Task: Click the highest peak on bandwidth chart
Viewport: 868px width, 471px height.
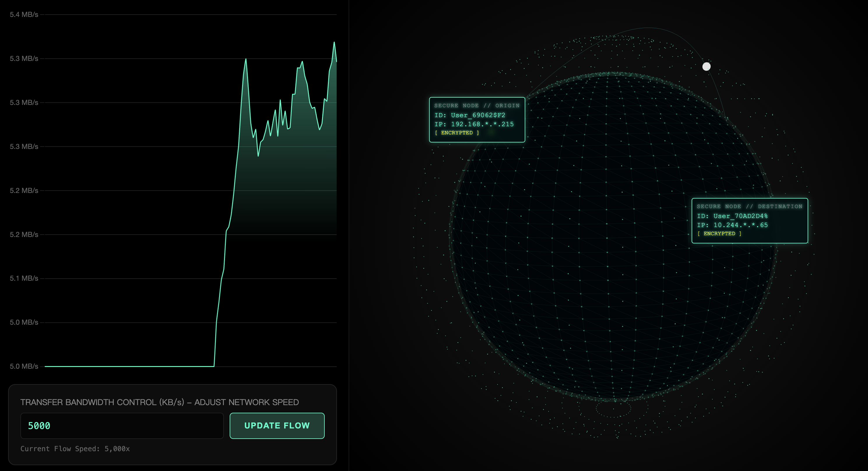Action: tap(334, 43)
